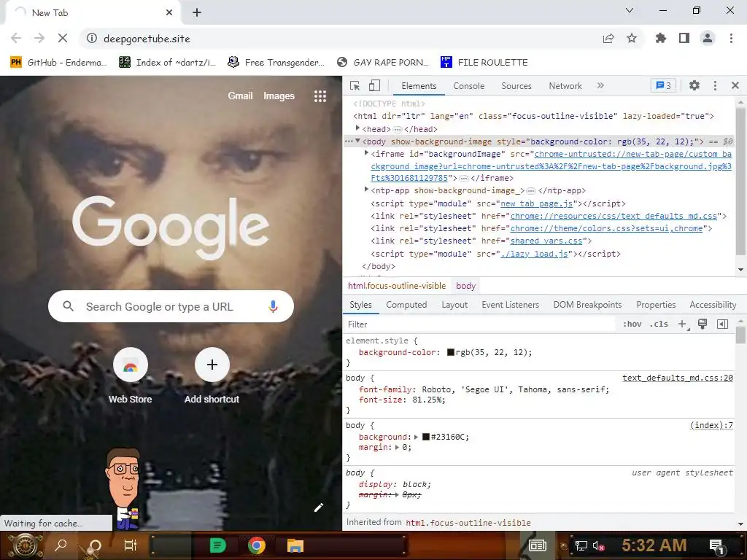Open Google apps grid icon
The image size is (747, 560).
(320, 96)
